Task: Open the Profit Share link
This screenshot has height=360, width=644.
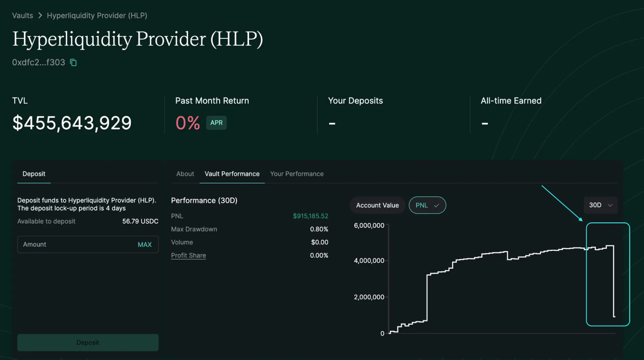Action: coord(188,255)
